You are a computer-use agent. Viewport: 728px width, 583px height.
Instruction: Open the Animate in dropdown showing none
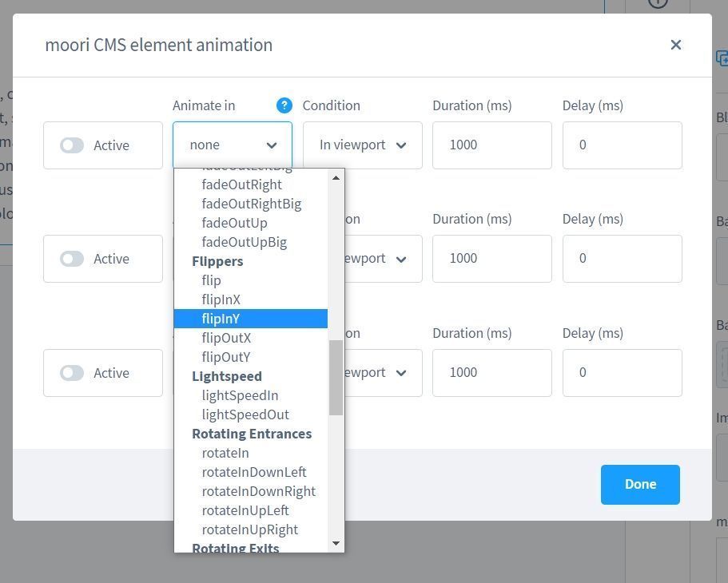(x=233, y=145)
